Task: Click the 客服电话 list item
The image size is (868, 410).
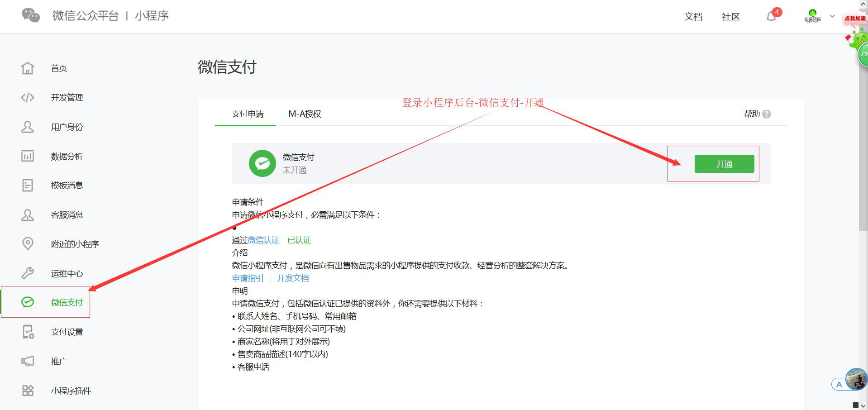Action: [253, 367]
